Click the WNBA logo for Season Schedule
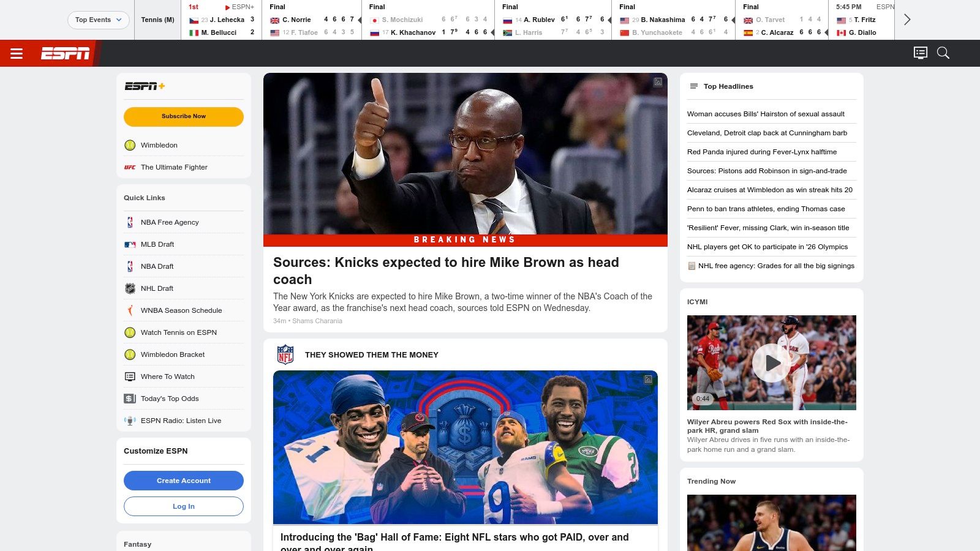Viewport: 980px width, 551px height. pos(129,310)
